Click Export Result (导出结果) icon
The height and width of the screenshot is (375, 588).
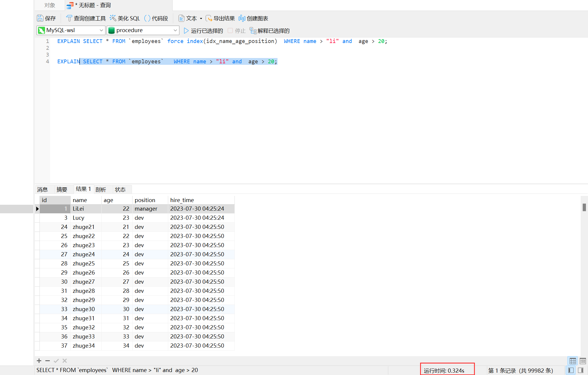[209, 18]
